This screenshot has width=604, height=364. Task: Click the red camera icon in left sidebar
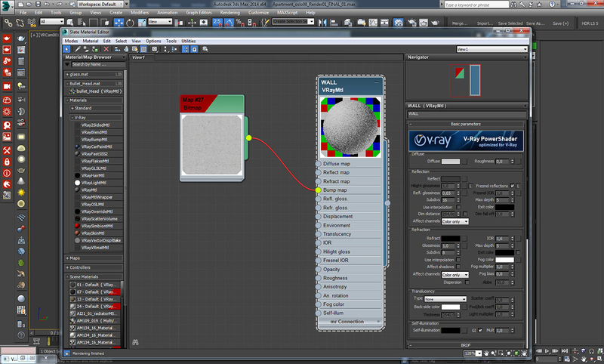click(7, 86)
